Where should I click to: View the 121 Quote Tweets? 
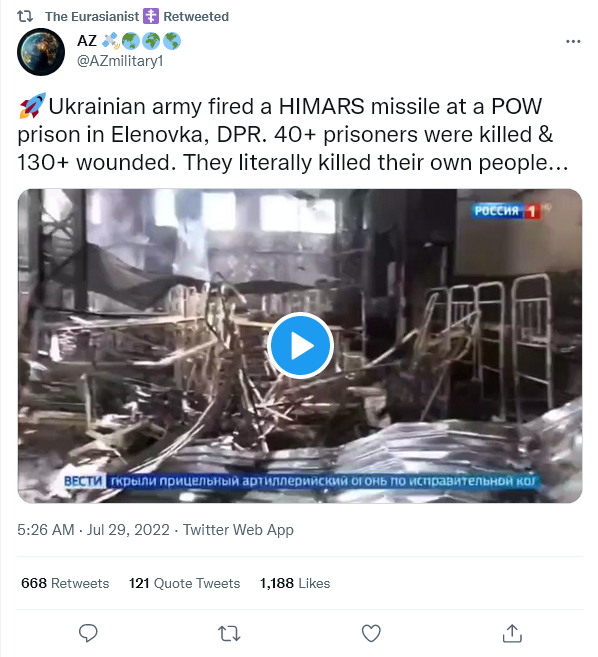tap(184, 583)
